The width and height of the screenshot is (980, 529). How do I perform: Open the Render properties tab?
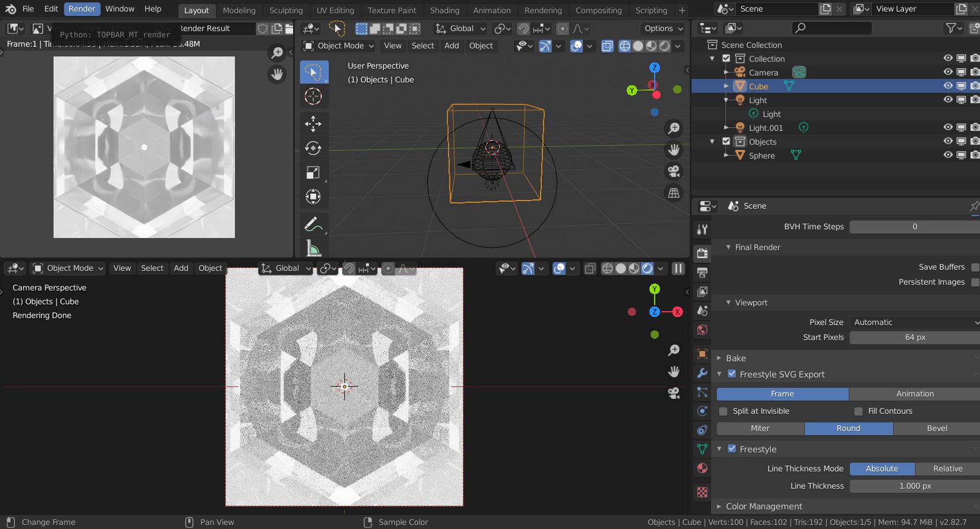coord(702,253)
